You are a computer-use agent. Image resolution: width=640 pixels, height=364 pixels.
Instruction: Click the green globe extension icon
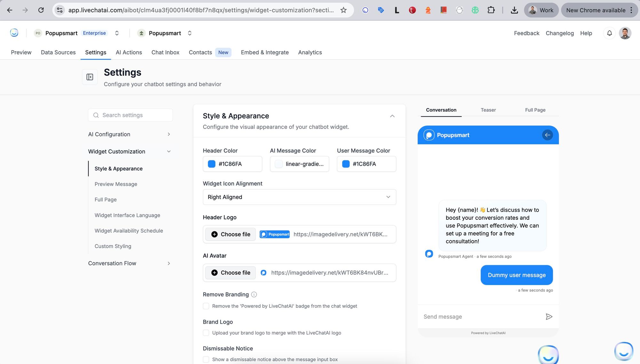475,10
